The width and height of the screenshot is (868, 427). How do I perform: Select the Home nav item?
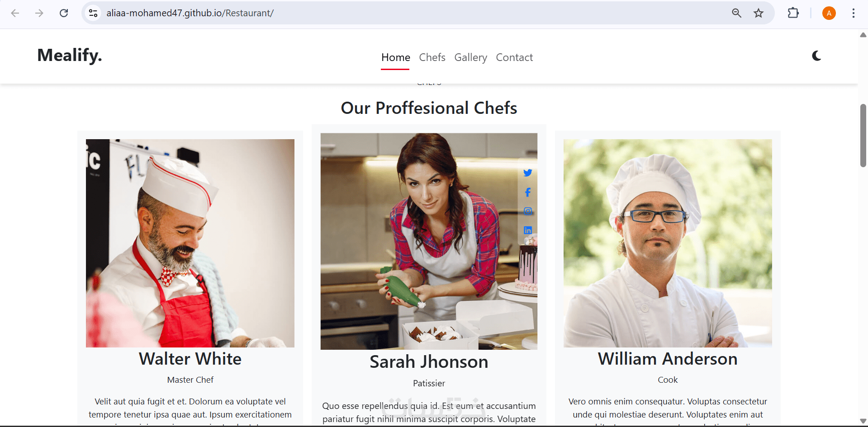[x=395, y=57]
